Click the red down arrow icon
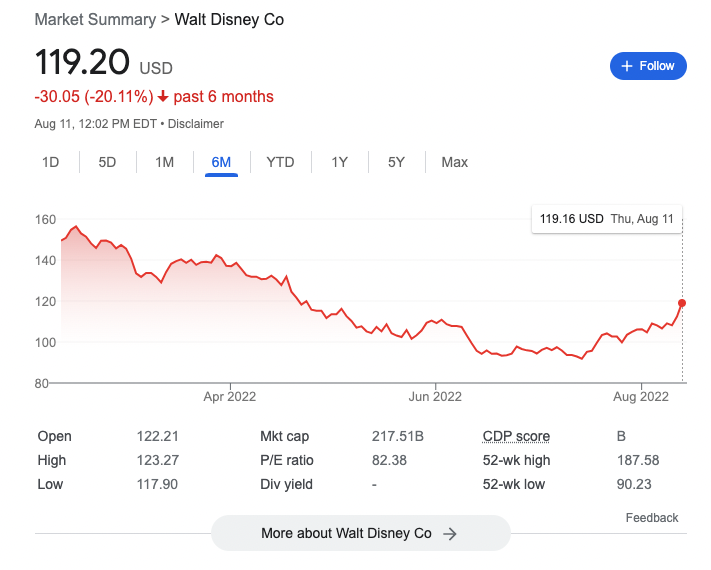This screenshot has width=711, height=570. click(163, 97)
